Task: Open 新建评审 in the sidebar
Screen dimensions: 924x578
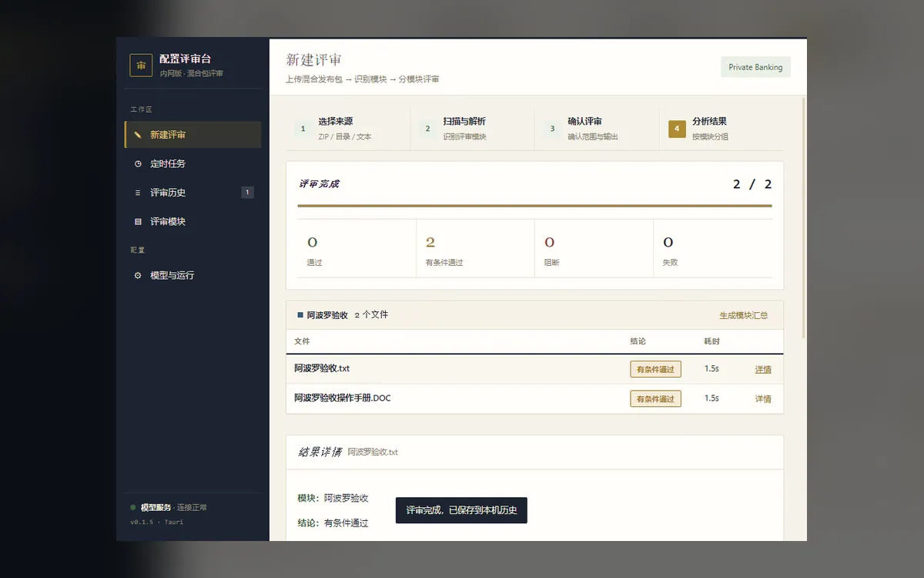Action: pyautogui.click(x=192, y=135)
